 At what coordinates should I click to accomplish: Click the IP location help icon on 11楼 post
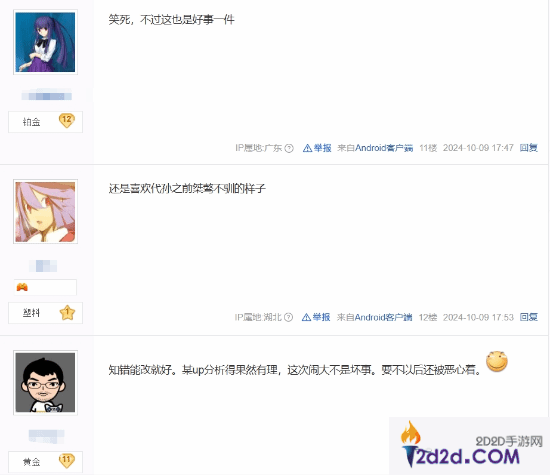coord(289,148)
